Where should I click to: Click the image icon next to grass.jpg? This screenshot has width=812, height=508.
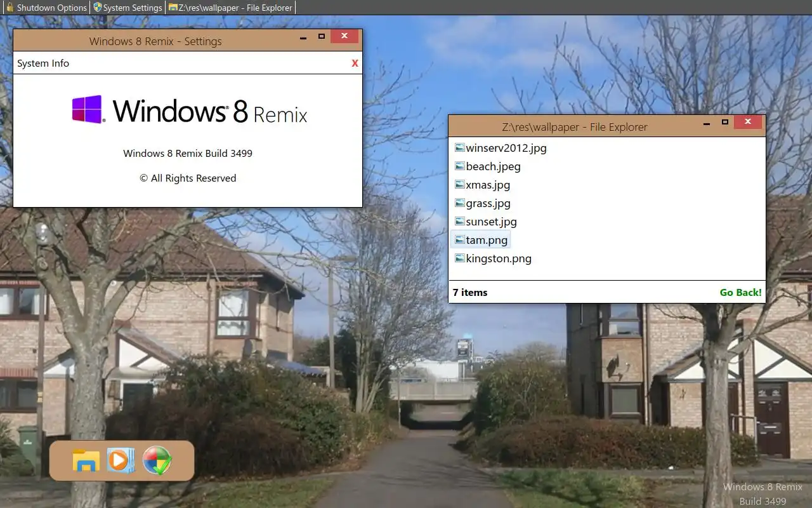pyautogui.click(x=460, y=203)
